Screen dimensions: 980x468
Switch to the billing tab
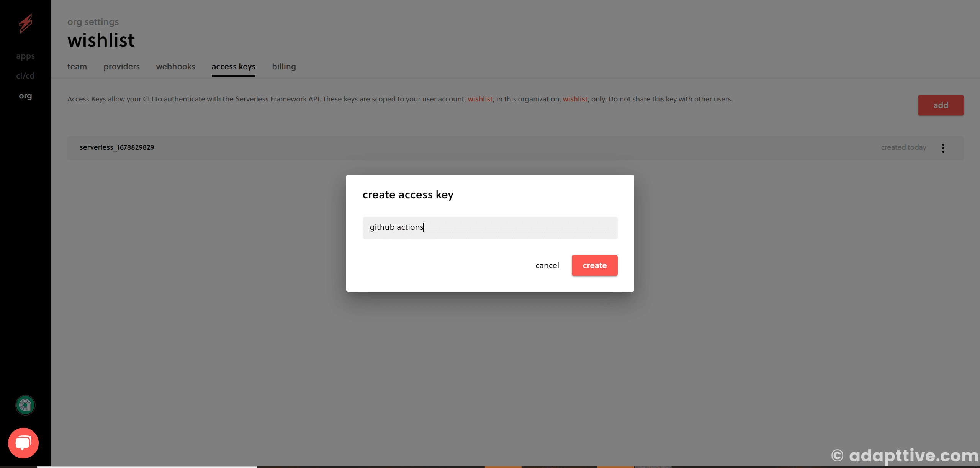(x=284, y=66)
